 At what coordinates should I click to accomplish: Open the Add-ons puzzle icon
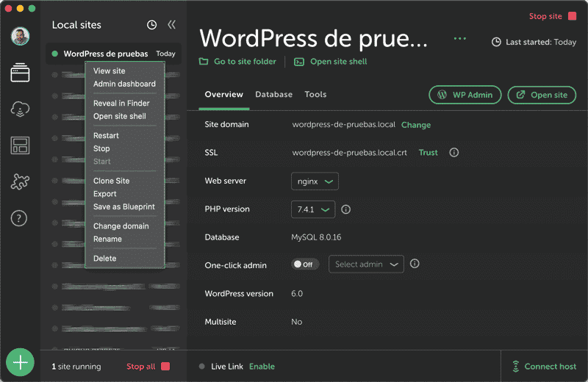pyautogui.click(x=20, y=181)
